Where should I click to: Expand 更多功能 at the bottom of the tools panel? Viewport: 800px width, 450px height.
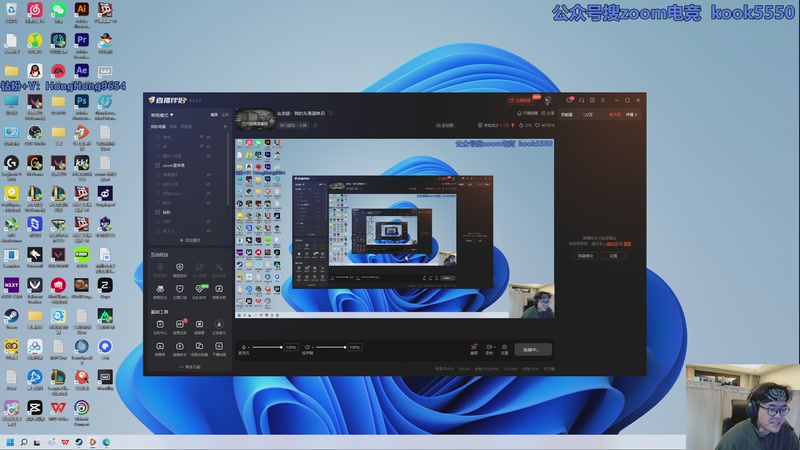point(190,367)
